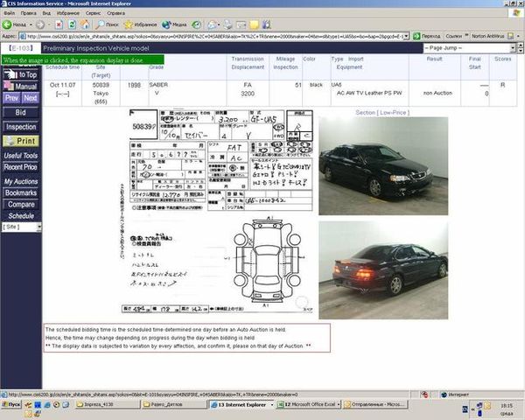Open the Schedule sidebar link

[21, 216]
